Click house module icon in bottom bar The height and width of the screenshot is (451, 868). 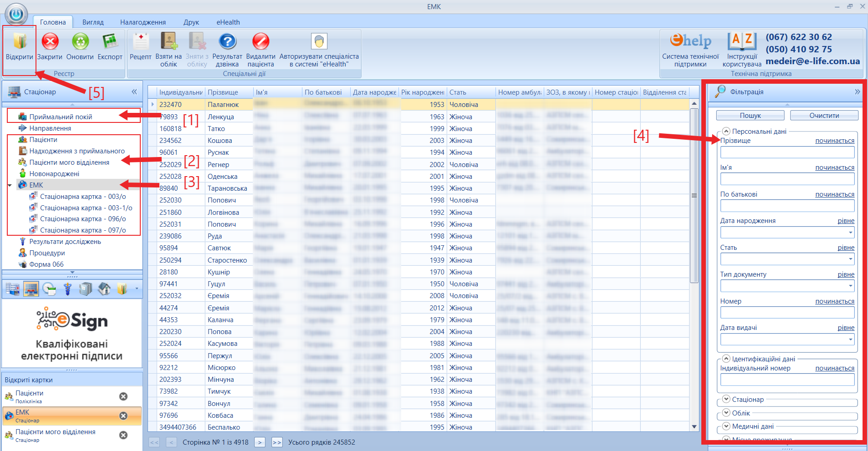click(104, 289)
